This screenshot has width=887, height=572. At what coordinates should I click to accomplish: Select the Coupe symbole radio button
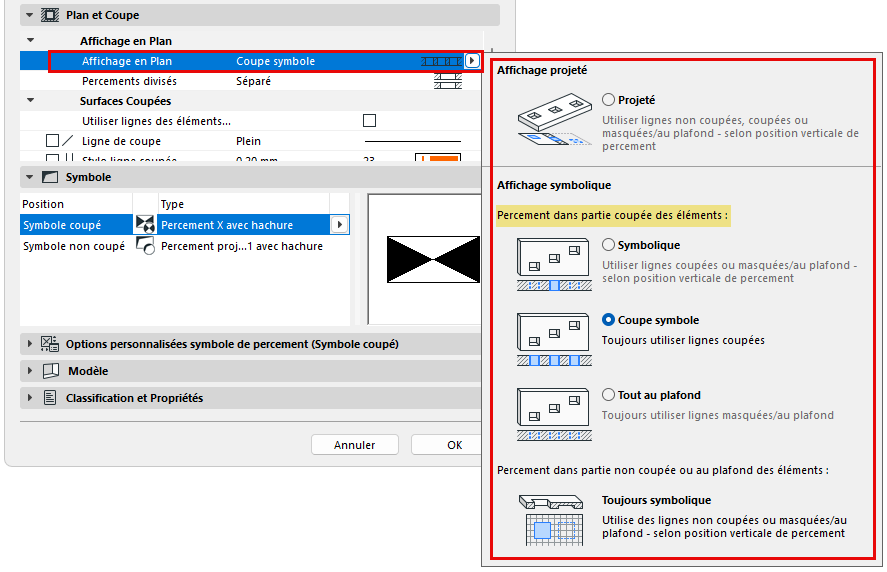click(608, 320)
